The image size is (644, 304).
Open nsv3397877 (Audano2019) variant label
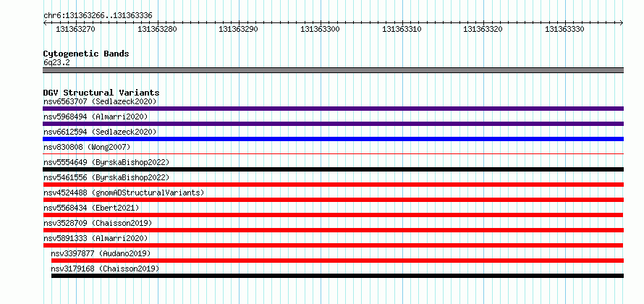click(101, 253)
